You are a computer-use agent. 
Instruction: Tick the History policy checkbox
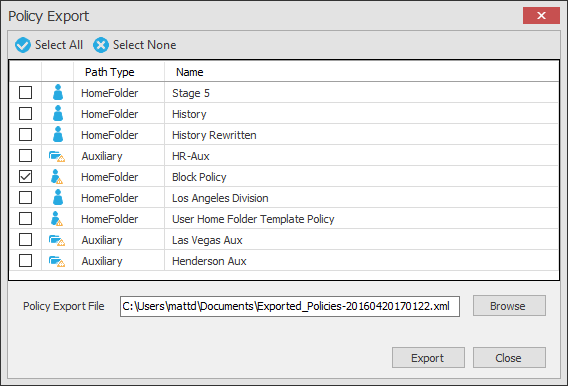(x=25, y=114)
